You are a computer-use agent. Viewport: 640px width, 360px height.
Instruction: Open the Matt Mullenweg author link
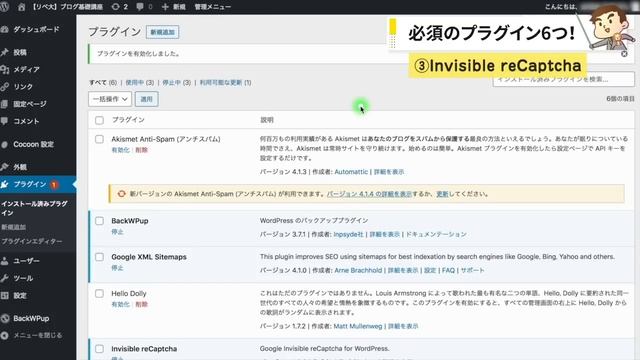358,326
